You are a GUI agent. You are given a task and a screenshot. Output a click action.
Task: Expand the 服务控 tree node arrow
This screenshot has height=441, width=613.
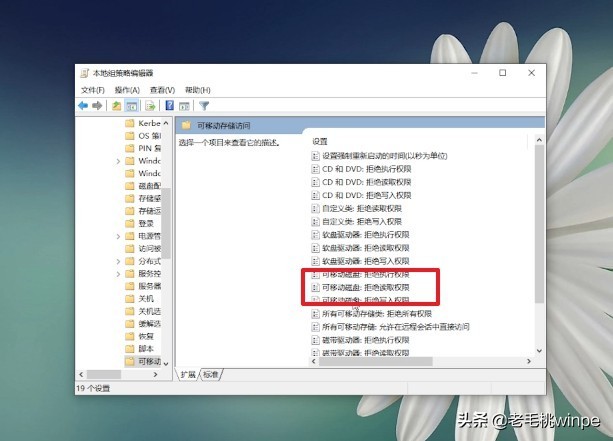118,274
